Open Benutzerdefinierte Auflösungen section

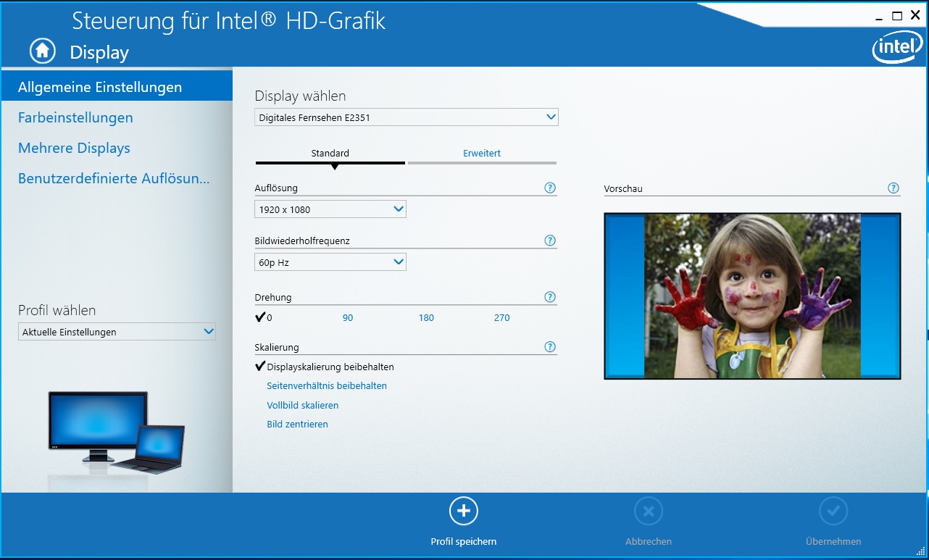pyautogui.click(x=114, y=178)
